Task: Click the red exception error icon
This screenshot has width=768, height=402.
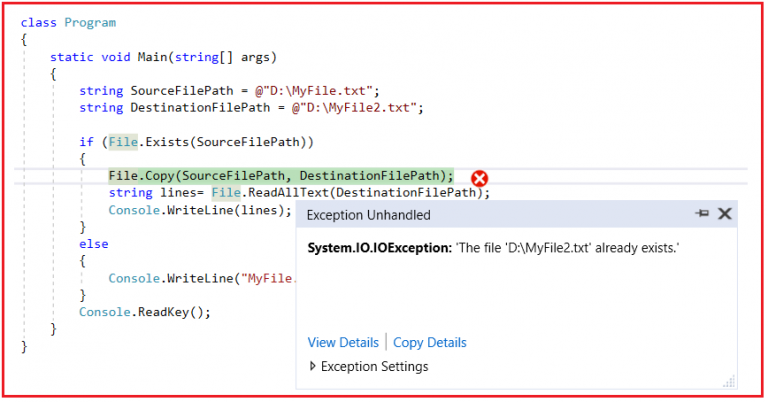Action: coord(479,178)
